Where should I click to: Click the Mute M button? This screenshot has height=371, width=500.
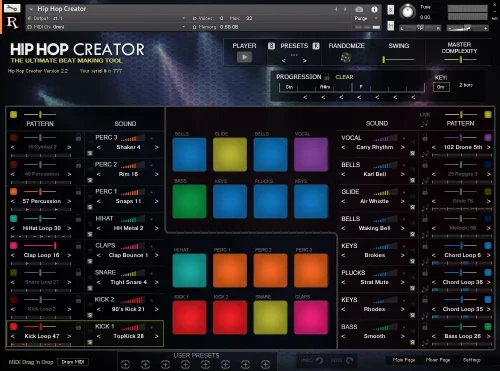coord(391,25)
